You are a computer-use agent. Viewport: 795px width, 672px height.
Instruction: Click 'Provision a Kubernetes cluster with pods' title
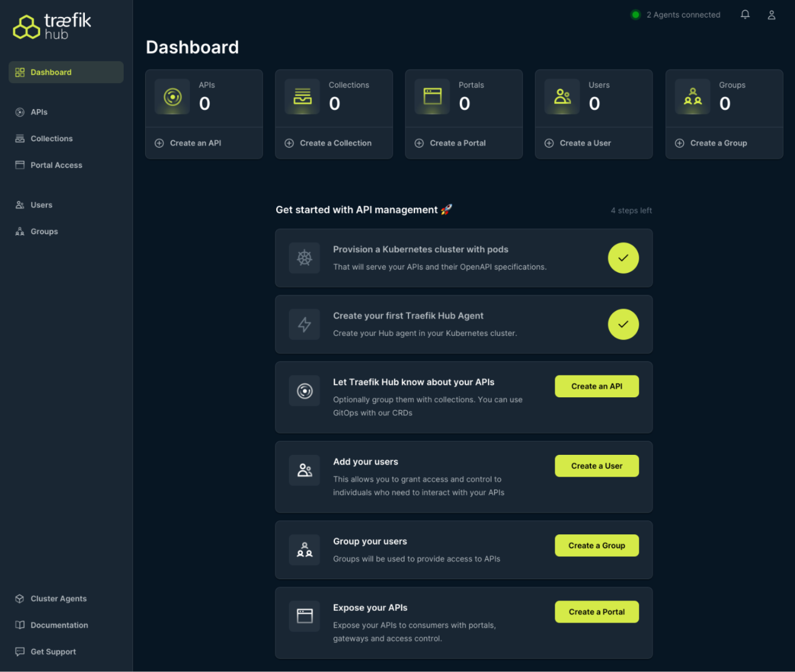pyautogui.click(x=421, y=249)
